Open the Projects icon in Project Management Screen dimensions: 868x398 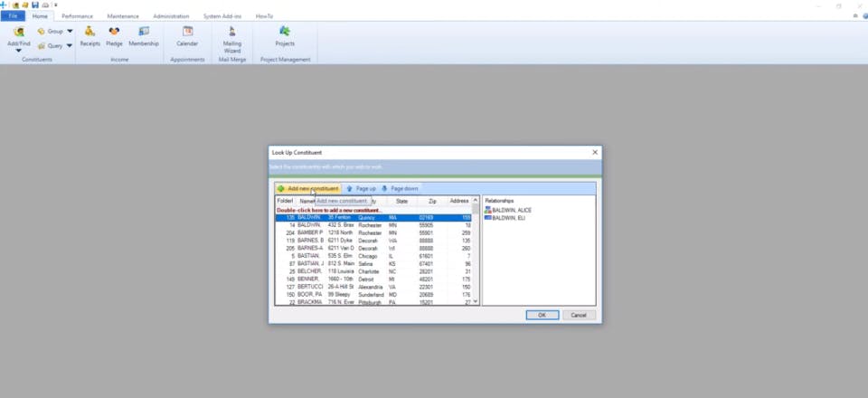pos(285,36)
